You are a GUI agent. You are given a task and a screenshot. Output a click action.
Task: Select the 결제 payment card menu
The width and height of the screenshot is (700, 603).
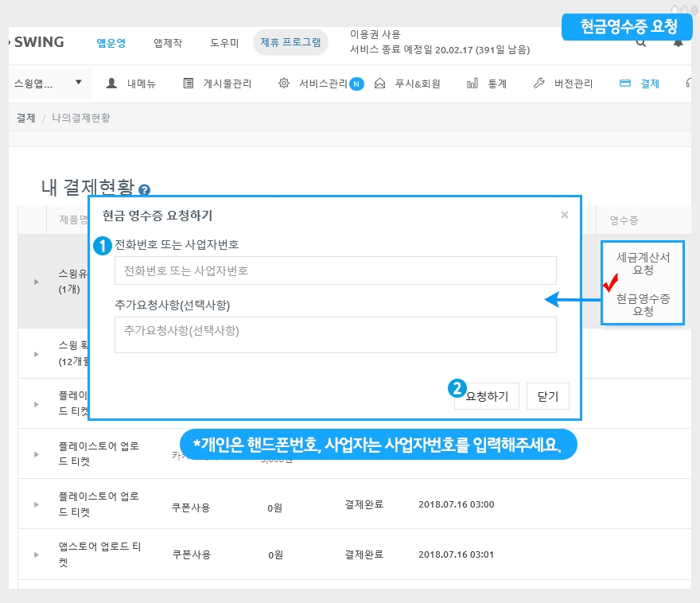click(x=640, y=84)
